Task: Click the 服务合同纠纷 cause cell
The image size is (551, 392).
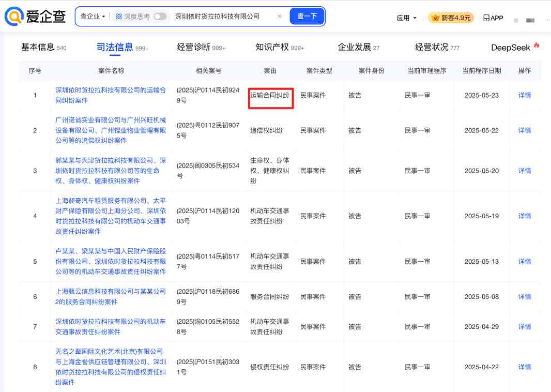Action: pyautogui.click(x=269, y=296)
